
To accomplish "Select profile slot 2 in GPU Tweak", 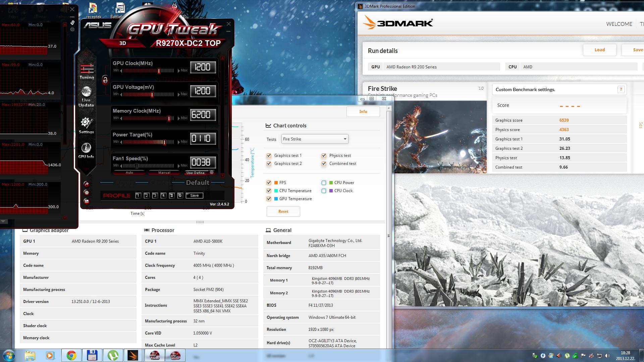I will (147, 195).
